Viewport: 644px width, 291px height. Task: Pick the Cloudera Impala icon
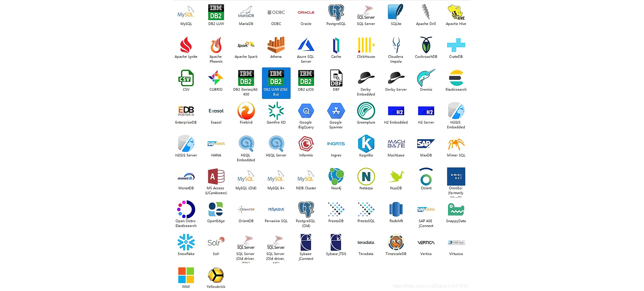[x=396, y=45]
